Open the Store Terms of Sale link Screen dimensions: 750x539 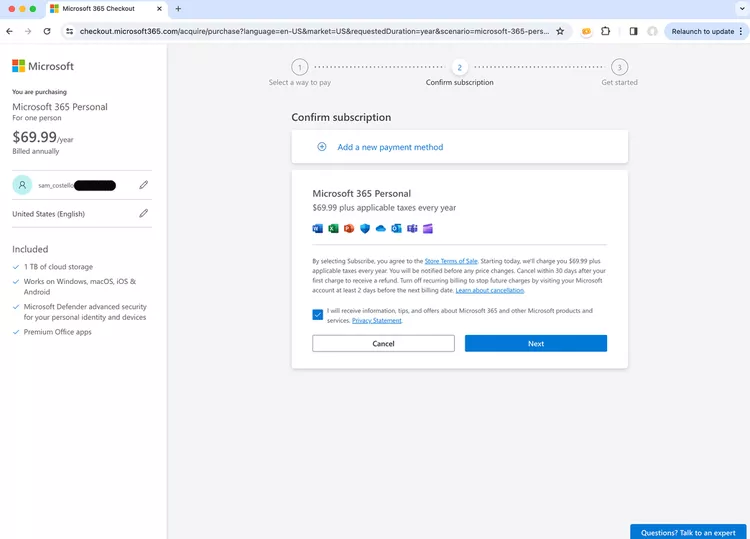pos(451,261)
